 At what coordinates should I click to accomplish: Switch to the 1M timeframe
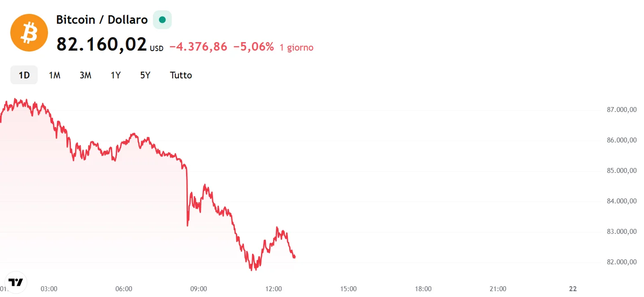pyautogui.click(x=54, y=75)
